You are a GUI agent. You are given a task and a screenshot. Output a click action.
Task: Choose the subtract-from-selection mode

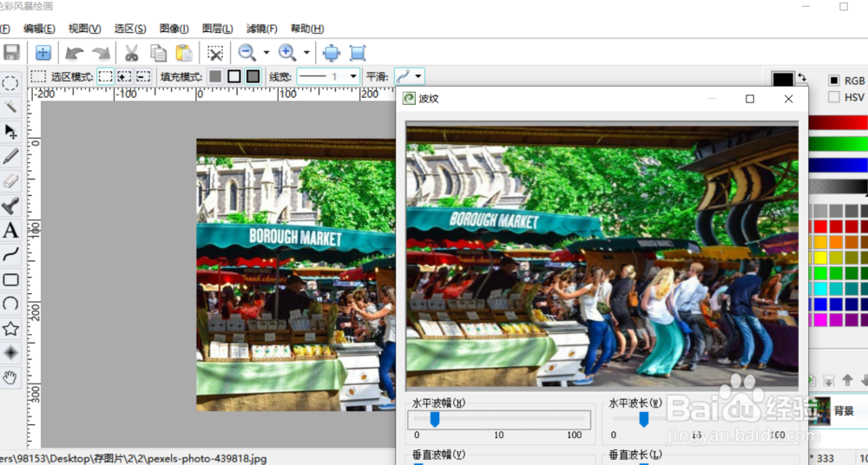[143, 76]
